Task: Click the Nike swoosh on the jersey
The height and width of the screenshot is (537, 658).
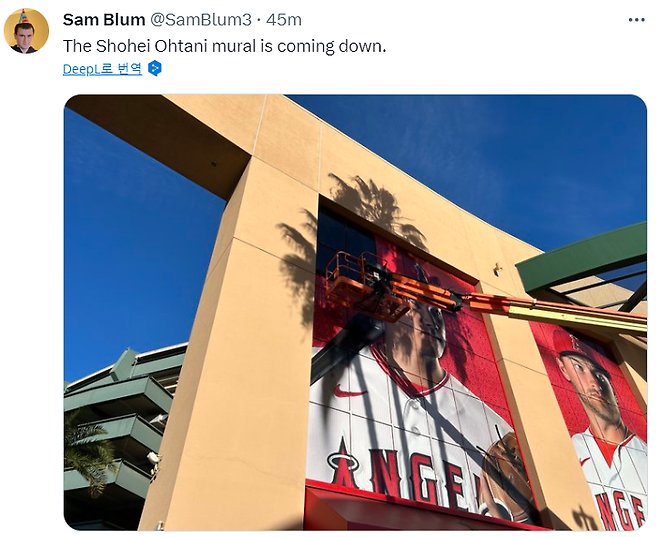Action: [x=349, y=392]
